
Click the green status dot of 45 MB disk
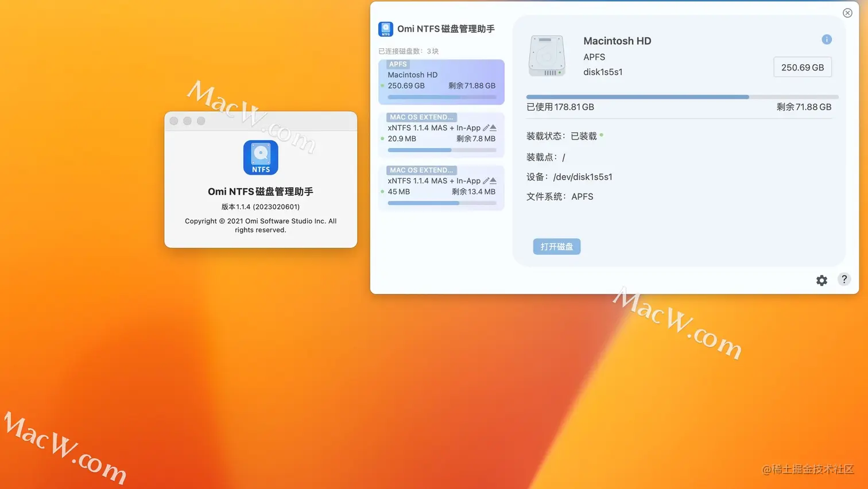(382, 192)
